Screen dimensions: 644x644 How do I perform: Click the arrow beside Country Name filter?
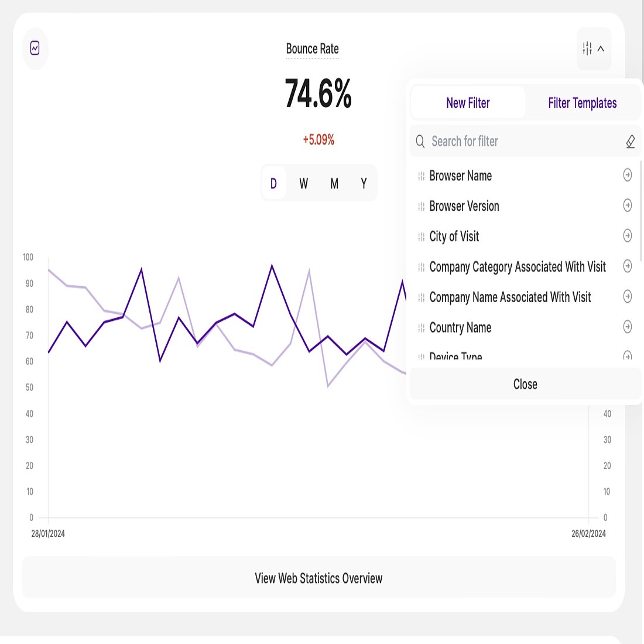tap(627, 327)
